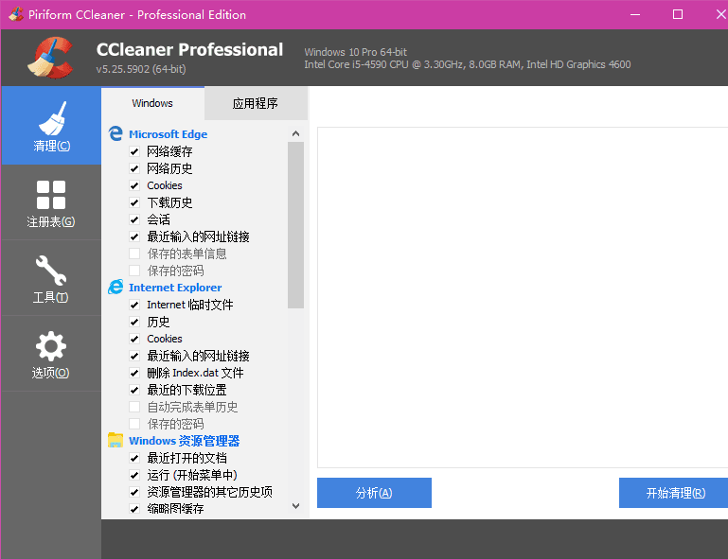The height and width of the screenshot is (560, 728).
Task: Click the Windows 资源管理器 folder icon
Action: (x=115, y=441)
